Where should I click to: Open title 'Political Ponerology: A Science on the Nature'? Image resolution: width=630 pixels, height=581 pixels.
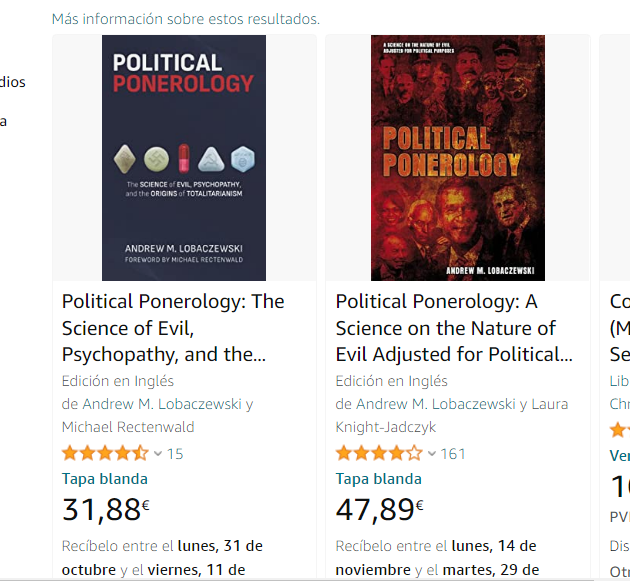pos(454,328)
